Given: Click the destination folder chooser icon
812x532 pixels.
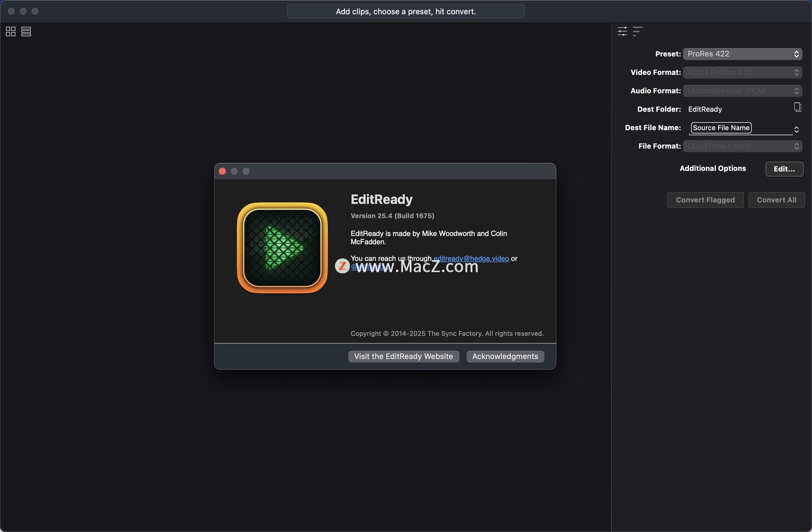Looking at the screenshot, I should coord(797,107).
